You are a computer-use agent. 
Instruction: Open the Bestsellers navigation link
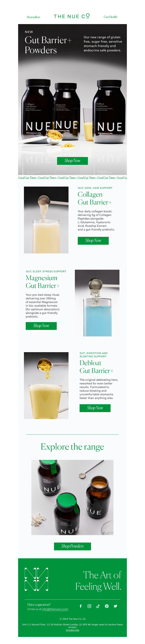point(34,17)
